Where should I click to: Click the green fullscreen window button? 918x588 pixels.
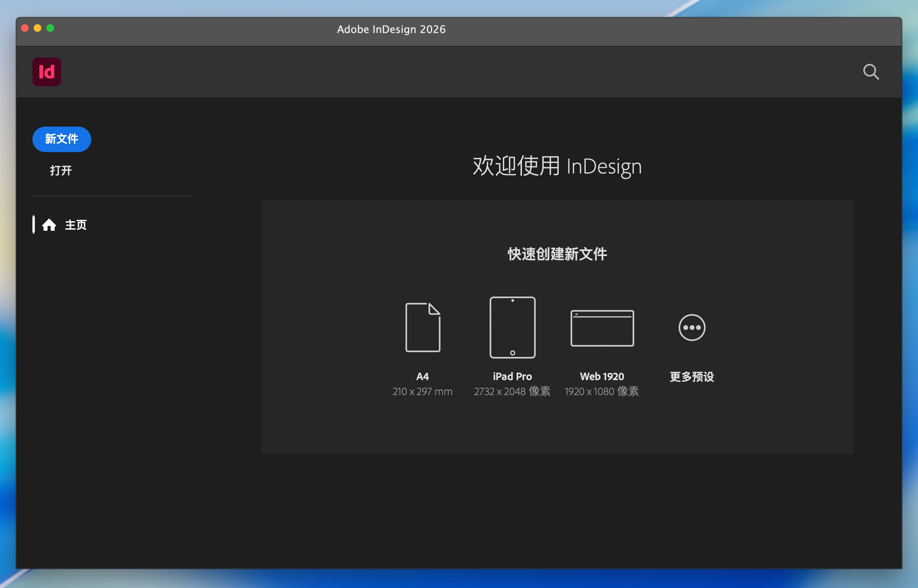coord(50,28)
